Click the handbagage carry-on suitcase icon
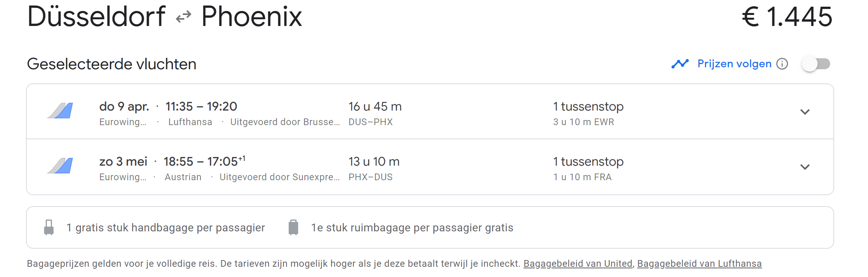The width and height of the screenshot is (868, 277). pos(49,227)
